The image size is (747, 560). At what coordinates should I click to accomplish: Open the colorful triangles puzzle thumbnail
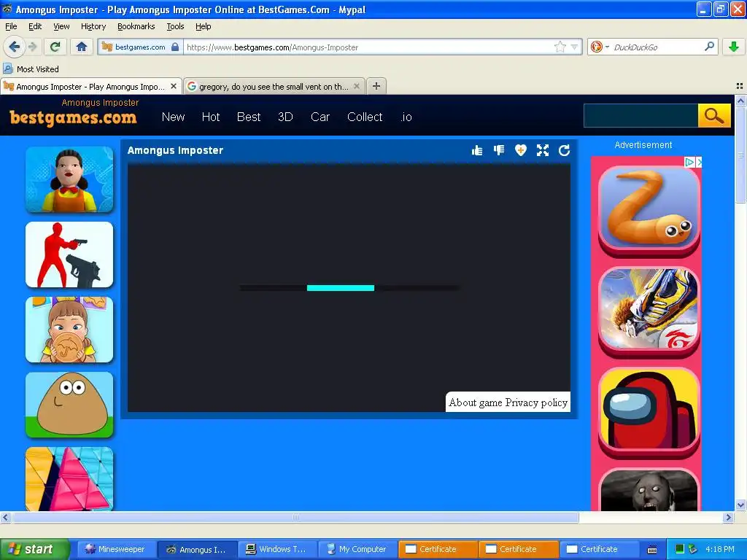click(69, 478)
